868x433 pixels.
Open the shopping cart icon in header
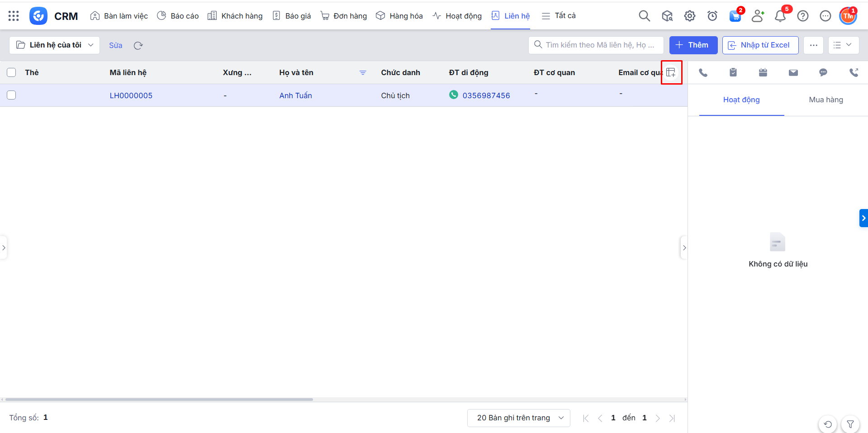(x=735, y=16)
